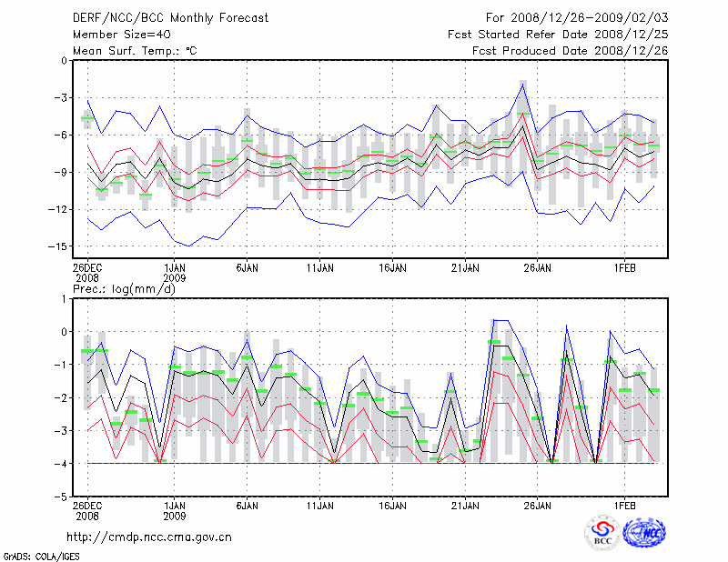Click 16JAN on the temperature chart axis
Screen dimensions: 728x562
(392, 268)
